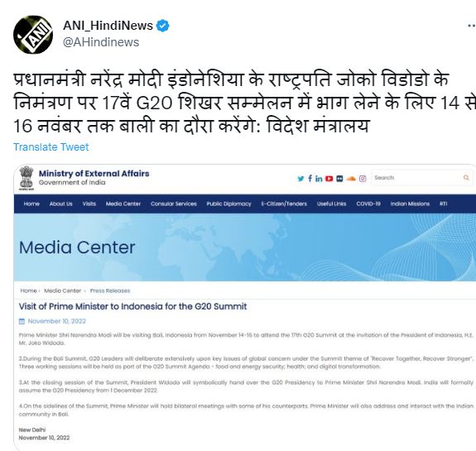
Task: Click the search magnifier icon
Action: 466,178
